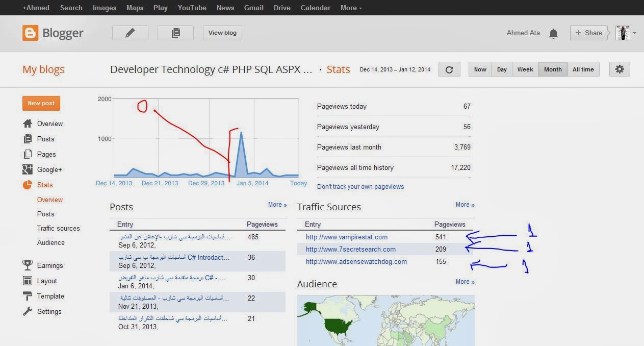
Task: Open +Ahmed in Google bar
Action: tap(36, 8)
